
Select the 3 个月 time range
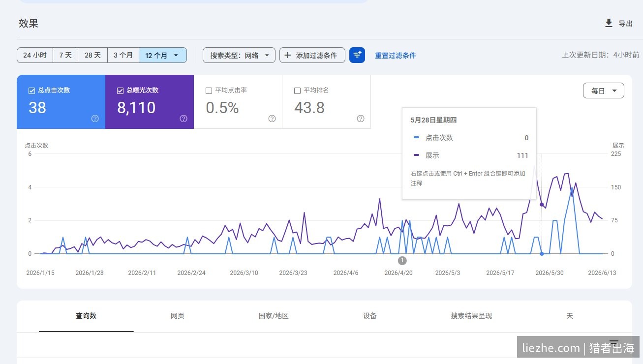pyautogui.click(x=123, y=55)
